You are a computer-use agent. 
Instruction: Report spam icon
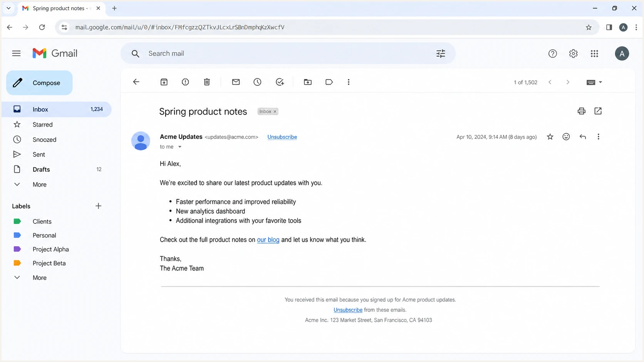point(185,82)
